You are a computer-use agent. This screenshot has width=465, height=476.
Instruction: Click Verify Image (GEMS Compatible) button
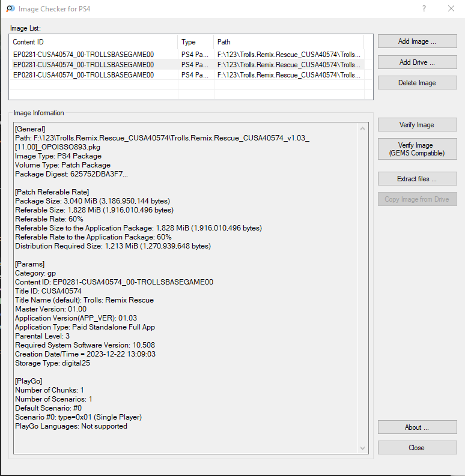417,149
